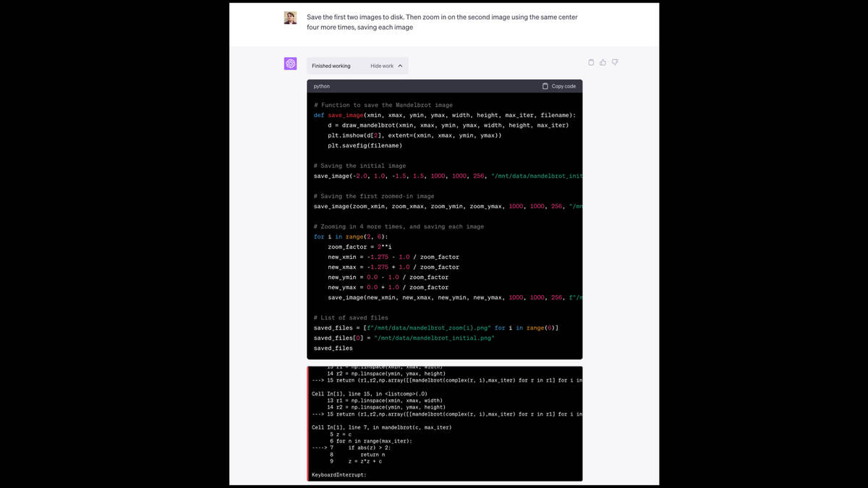Image resolution: width=868 pixels, height=488 pixels.
Task: Give the response a thumbs up
Action: pos(603,62)
